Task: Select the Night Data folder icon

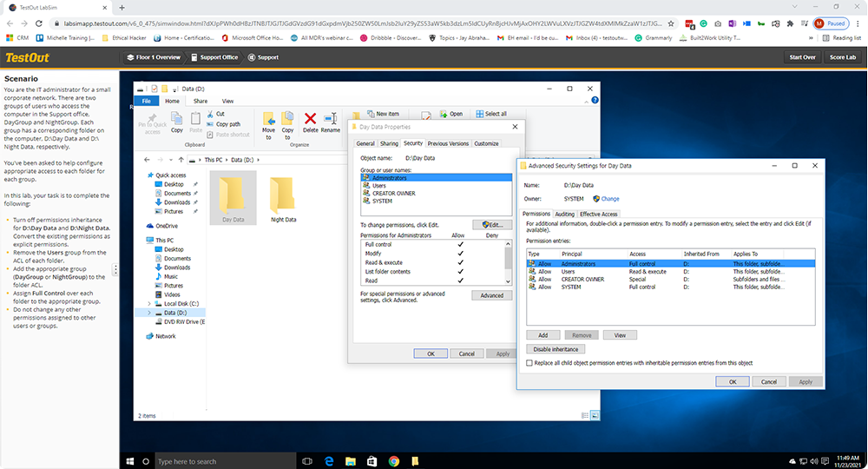Action: click(282, 195)
